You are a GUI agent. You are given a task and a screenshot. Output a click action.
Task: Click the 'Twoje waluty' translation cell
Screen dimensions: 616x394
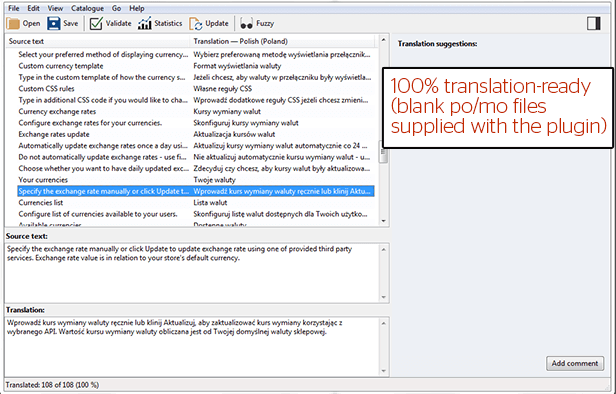tap(214, 180)
